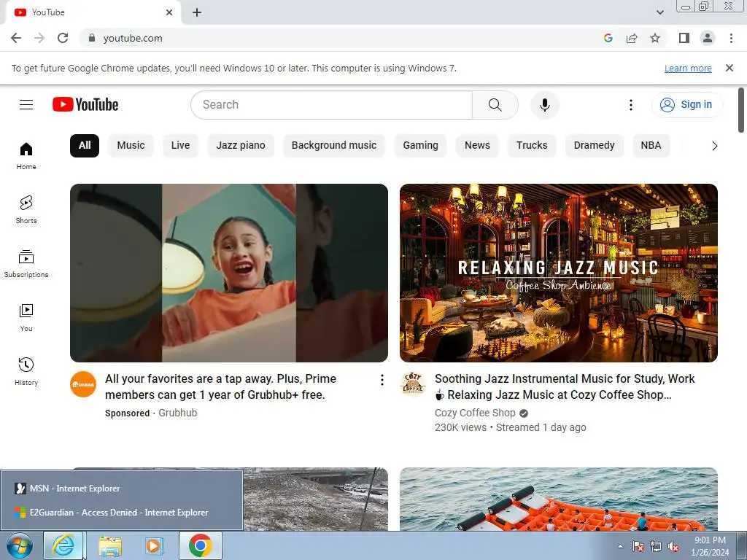Viewport: 747px width, 560px height.
Task: Open Grubhub ad options three-dot menu
Action: (382, 379)
